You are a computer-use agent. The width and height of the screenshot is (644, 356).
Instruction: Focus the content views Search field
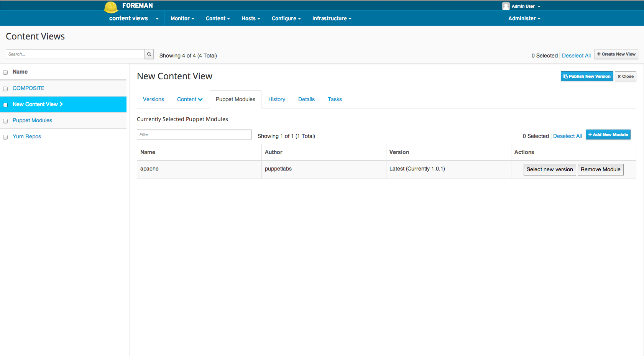[x=75, y=54]
